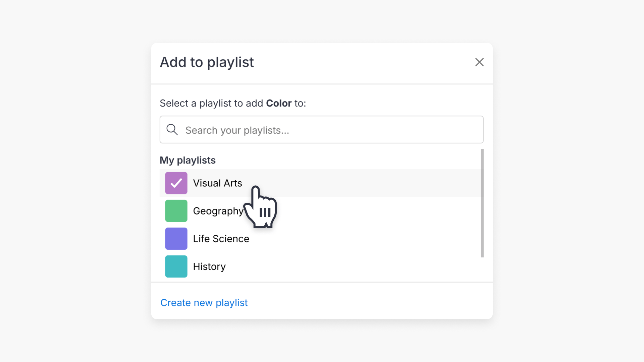Click the cursor-highlighted Visual Arts row icon
This screenshot has width=644, height=362.
click(x=176, y=183)
